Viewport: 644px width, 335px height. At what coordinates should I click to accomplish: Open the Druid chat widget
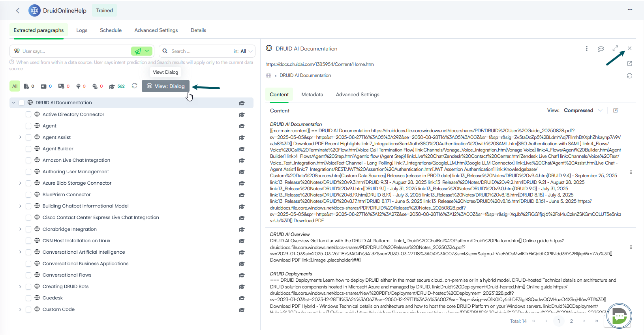619,316
